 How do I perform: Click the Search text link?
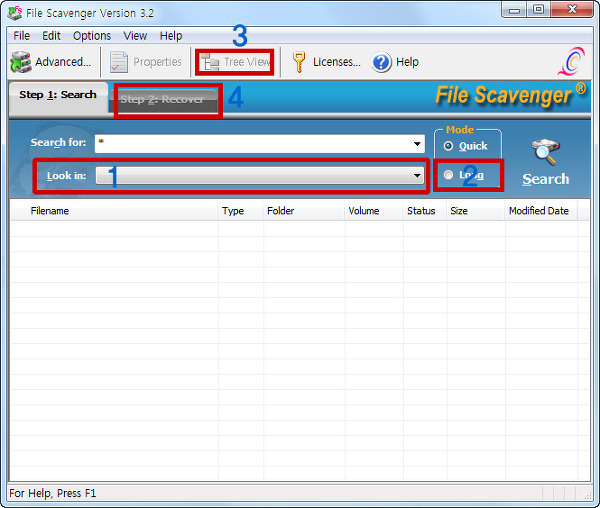click(x=546, y=179)
